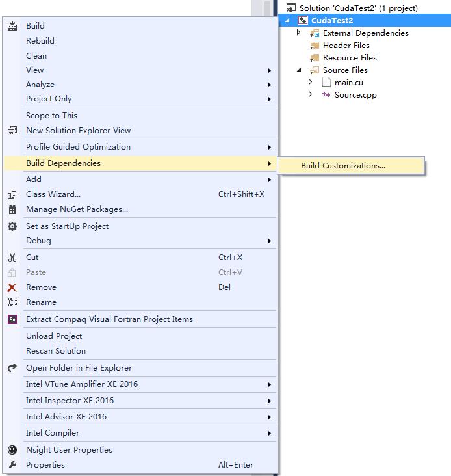Select the main.cu file label
The width and height of the screenshot is (451, 476).
pos(349,83)
